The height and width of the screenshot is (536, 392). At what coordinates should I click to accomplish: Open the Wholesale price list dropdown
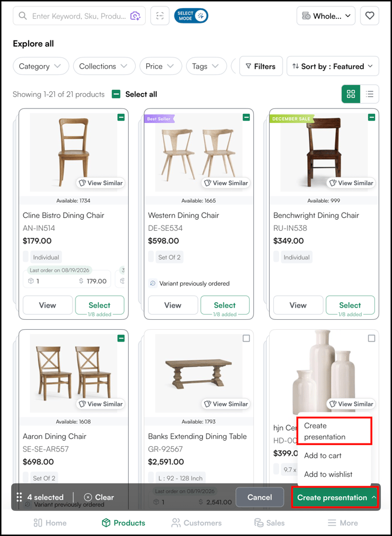[326, 16]
